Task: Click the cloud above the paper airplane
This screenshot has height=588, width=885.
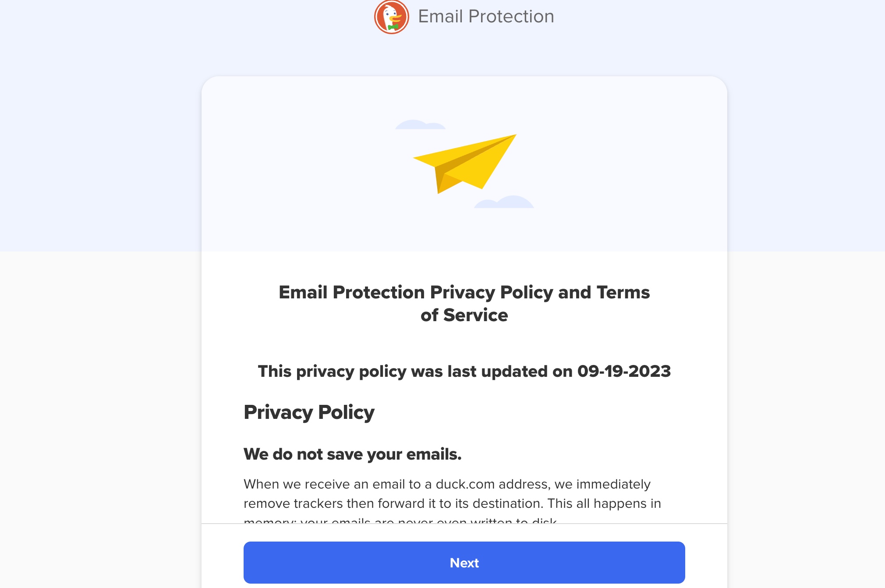Action: pos(420,124)
